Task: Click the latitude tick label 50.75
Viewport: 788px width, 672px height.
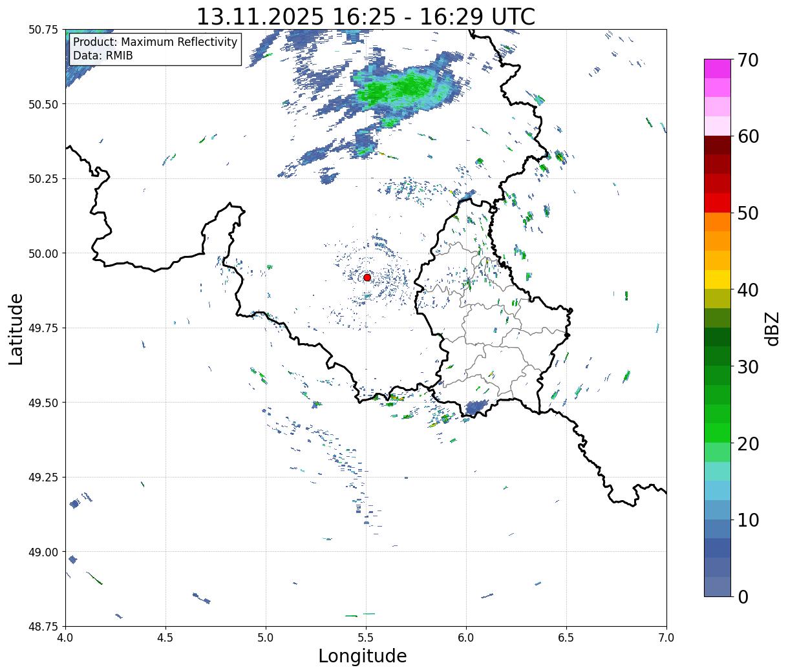Action: pyautogui.click(x=43, y=30)
